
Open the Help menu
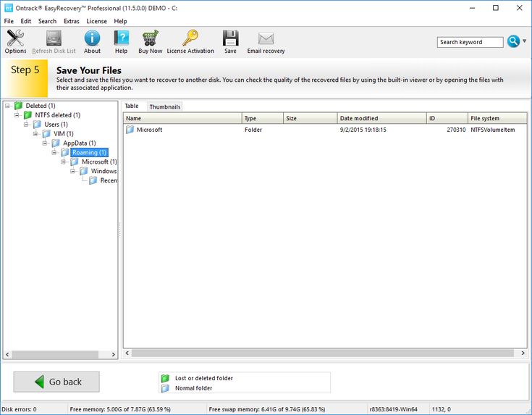[x=120, y=21]
